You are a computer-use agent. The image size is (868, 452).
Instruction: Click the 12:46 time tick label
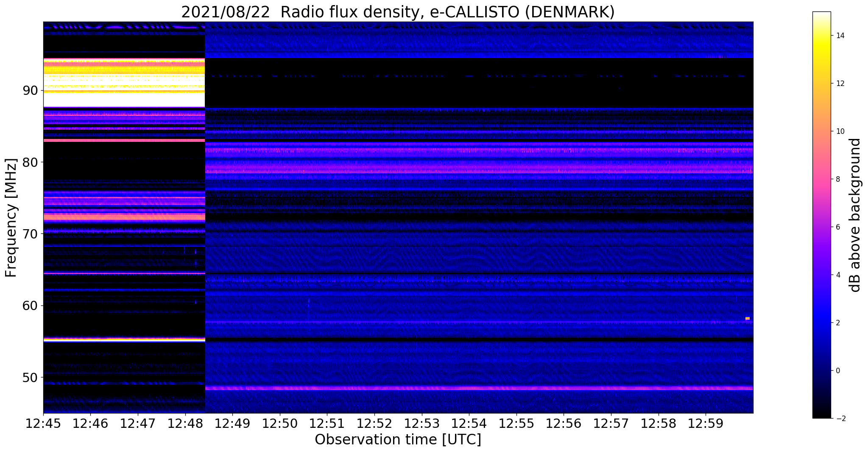[x=90, y=423]
